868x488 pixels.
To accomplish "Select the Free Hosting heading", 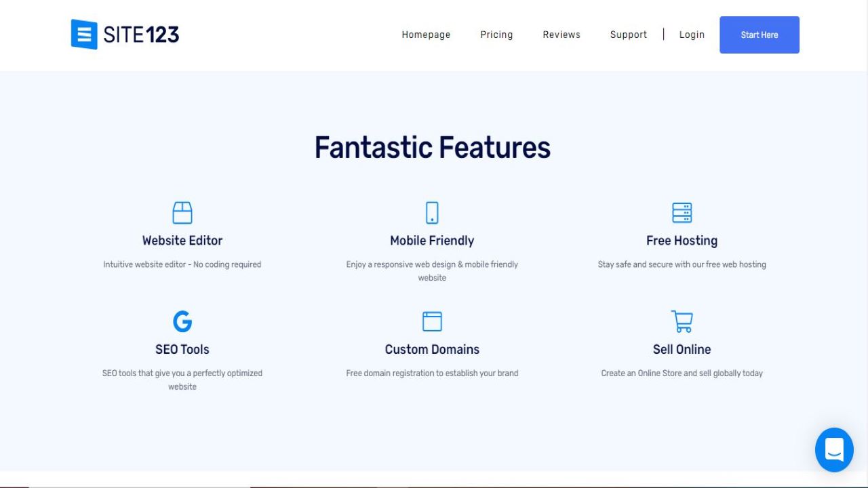I will (x=682, y=240).
